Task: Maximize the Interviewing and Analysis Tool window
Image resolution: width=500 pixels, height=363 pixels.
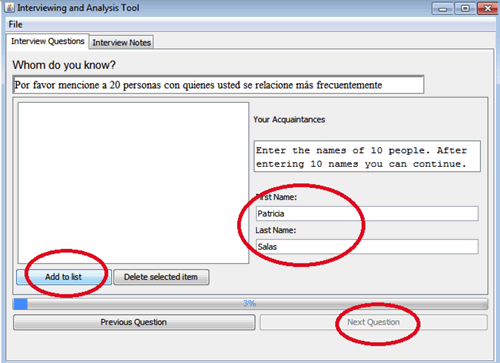Action: pyautogui.click(x=465, y=8)
